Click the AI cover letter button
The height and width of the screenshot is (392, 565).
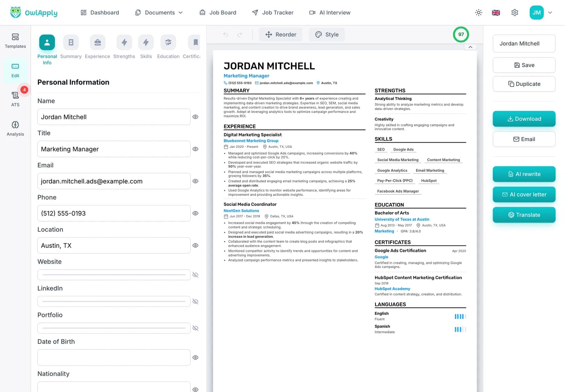524,194
